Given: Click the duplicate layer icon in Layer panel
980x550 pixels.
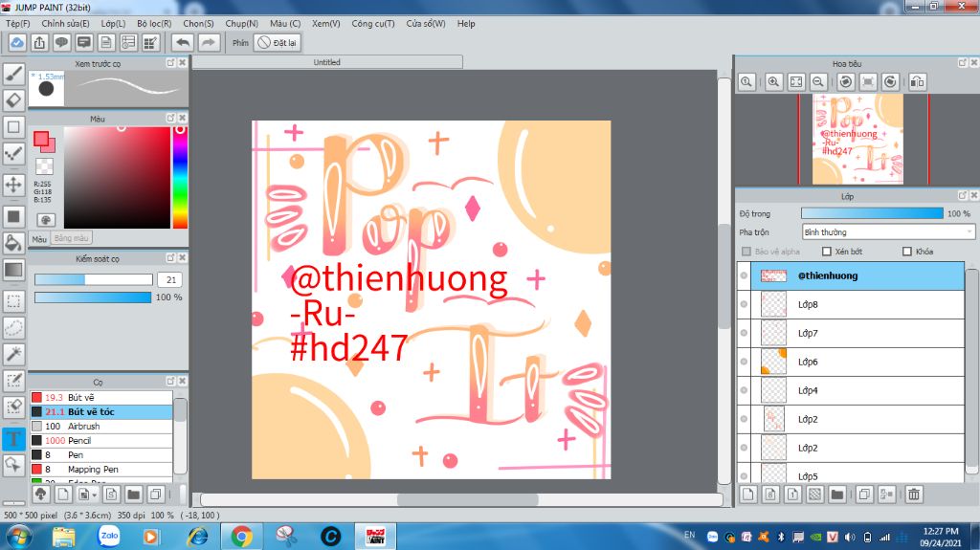Looking at the screenshot, I should click(864, 495).
